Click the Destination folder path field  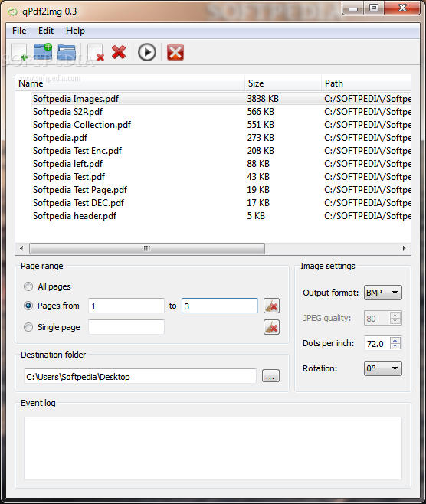pyautogui.click(x=140, y=376)
